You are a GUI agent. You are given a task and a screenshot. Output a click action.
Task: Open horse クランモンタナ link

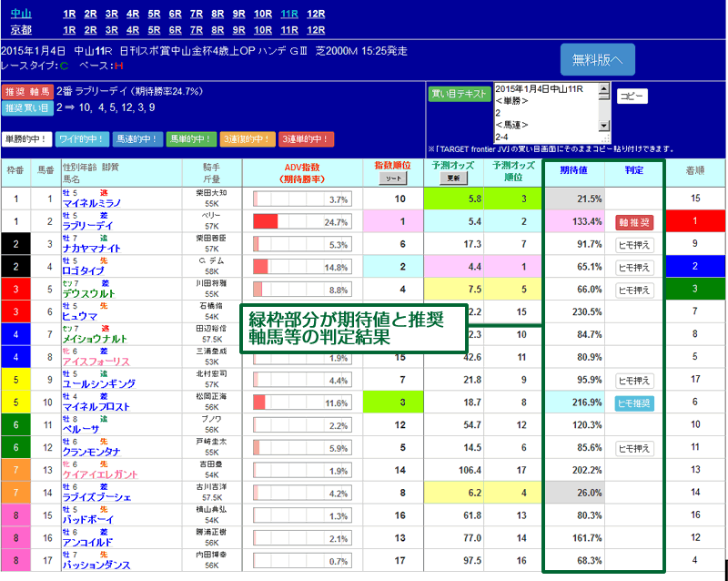click(x=92, y=452)
